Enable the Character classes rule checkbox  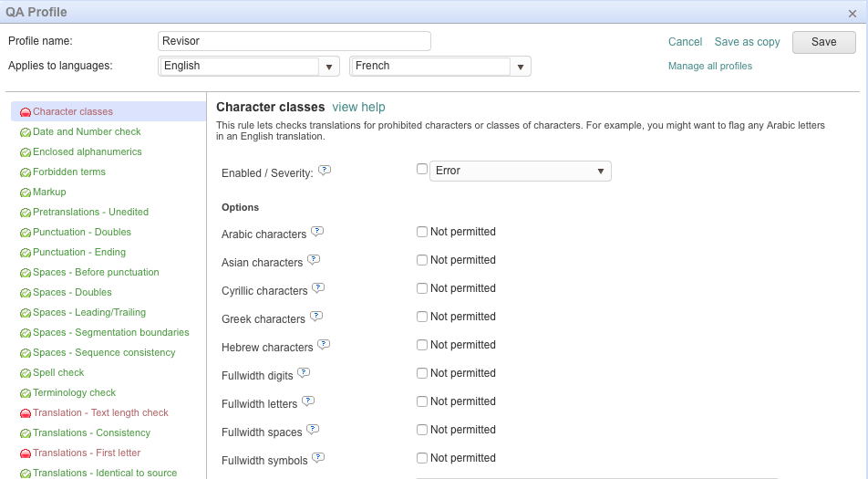click(422, 169)
